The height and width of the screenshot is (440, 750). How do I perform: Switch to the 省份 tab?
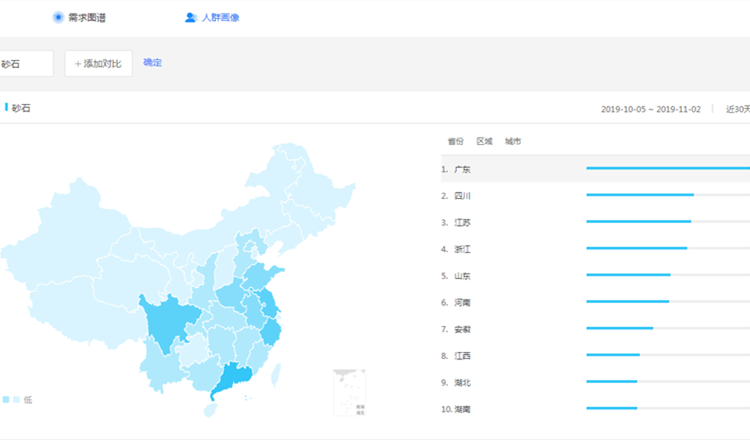point(456,142)
